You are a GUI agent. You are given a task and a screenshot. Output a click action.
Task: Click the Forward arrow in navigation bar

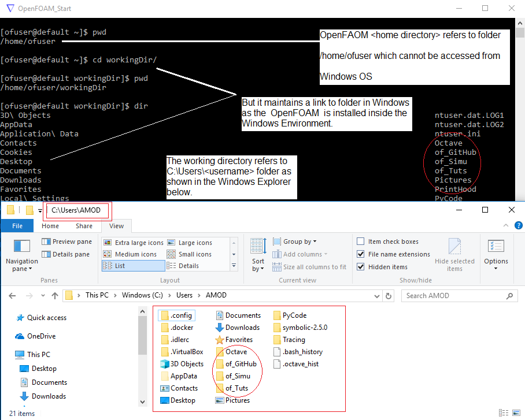click(29, 296)
